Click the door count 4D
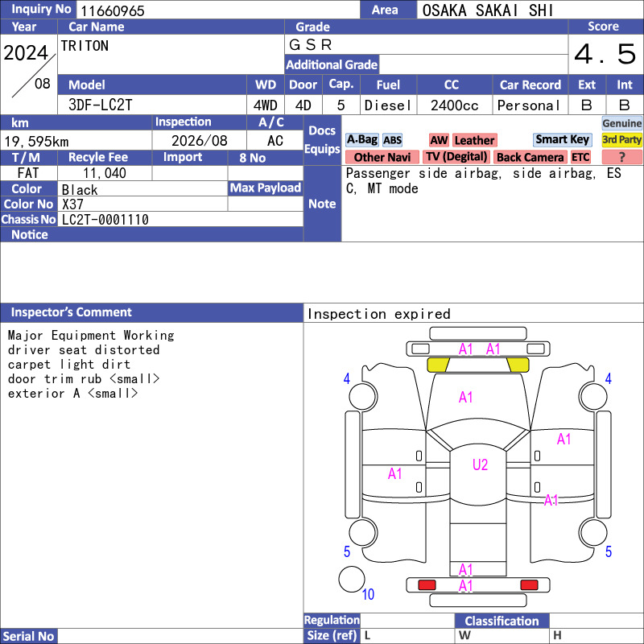The height and width of the screenshot is (644, 644). click(x=303, y=105)
